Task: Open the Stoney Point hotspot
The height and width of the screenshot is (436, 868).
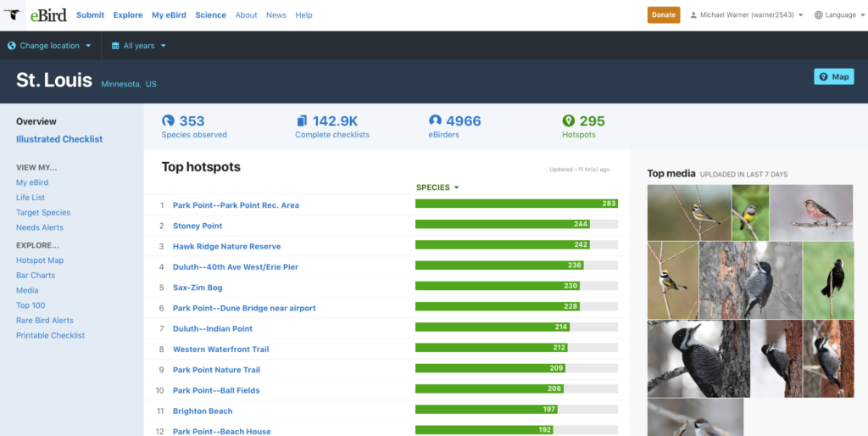Action: pyautogui.click(x=198, y=226)
